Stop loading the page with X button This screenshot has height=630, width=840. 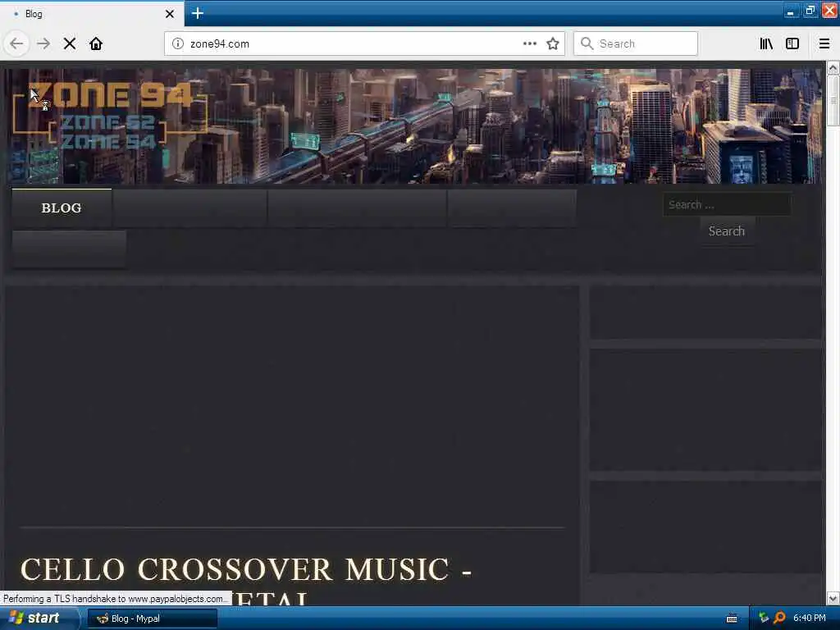pos(70,43)
